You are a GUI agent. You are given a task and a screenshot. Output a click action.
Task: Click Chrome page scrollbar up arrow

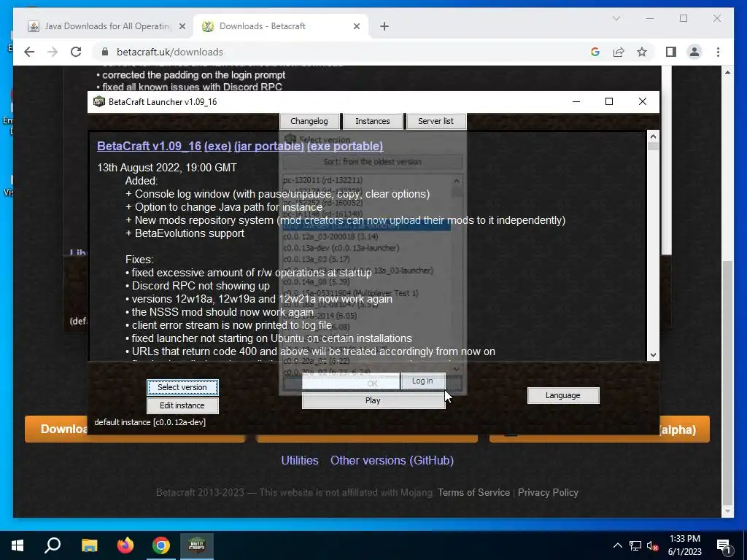[x=727, y=72]
